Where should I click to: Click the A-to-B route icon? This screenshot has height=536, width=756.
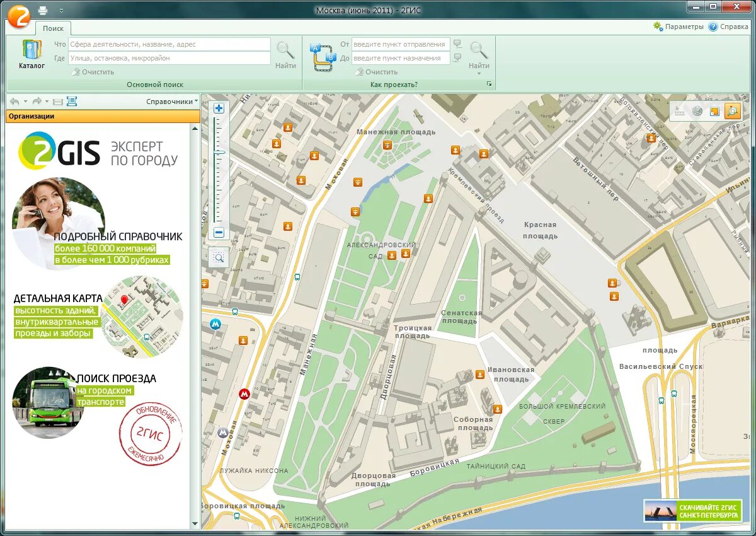324,56
